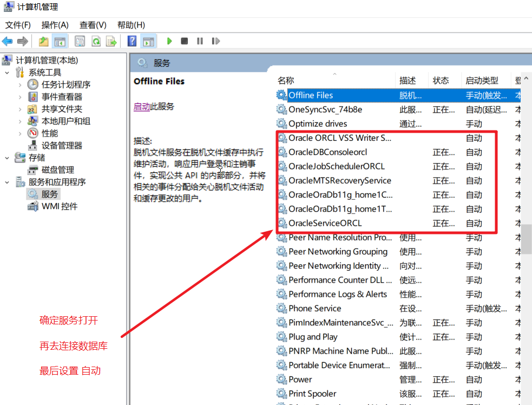532x405 pixels.
Task: Click the gear icon of Phone Service
Action: click(281, 308)
